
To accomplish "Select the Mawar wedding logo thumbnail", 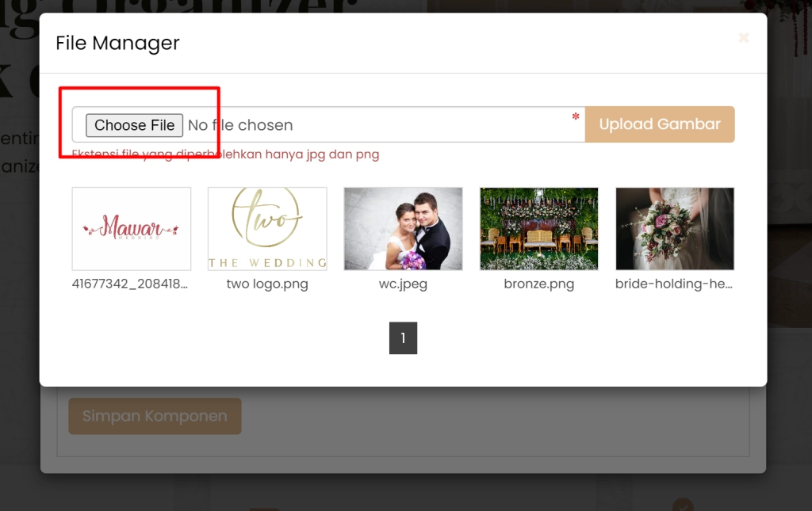I will tap(132, 229).
